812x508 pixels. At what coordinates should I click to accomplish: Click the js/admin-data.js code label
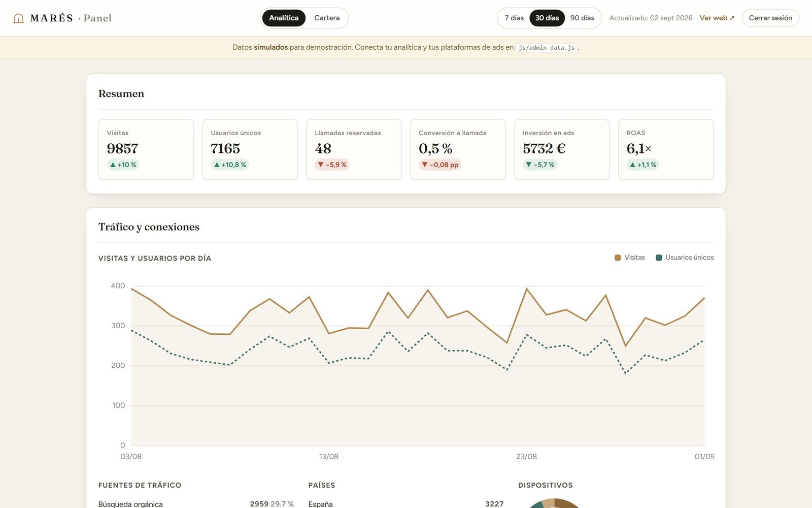tap(547, 48)
